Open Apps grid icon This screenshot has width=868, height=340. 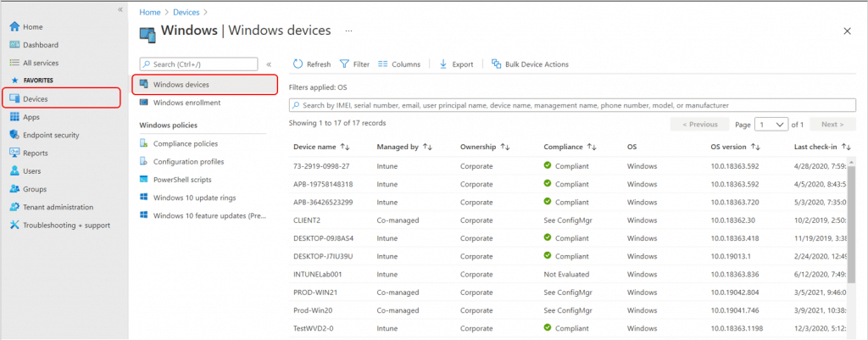pyautogui.click(x=14, y=117)
